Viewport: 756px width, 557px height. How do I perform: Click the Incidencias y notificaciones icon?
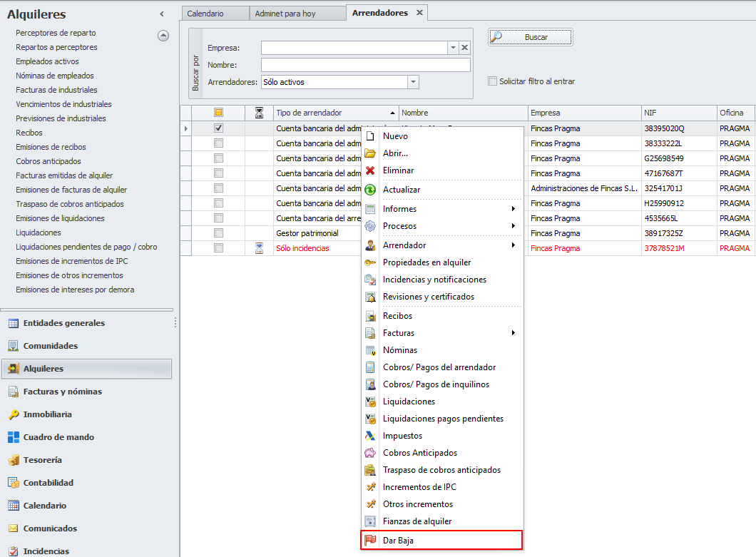tap(370, 280)
